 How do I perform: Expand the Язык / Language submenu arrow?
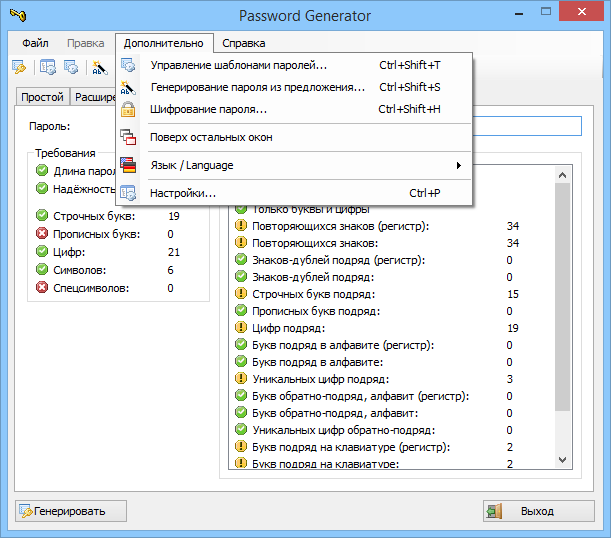point(459,166)
